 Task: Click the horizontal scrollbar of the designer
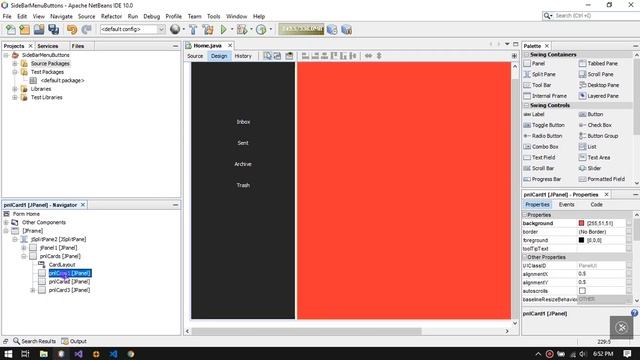coord(306,331)
